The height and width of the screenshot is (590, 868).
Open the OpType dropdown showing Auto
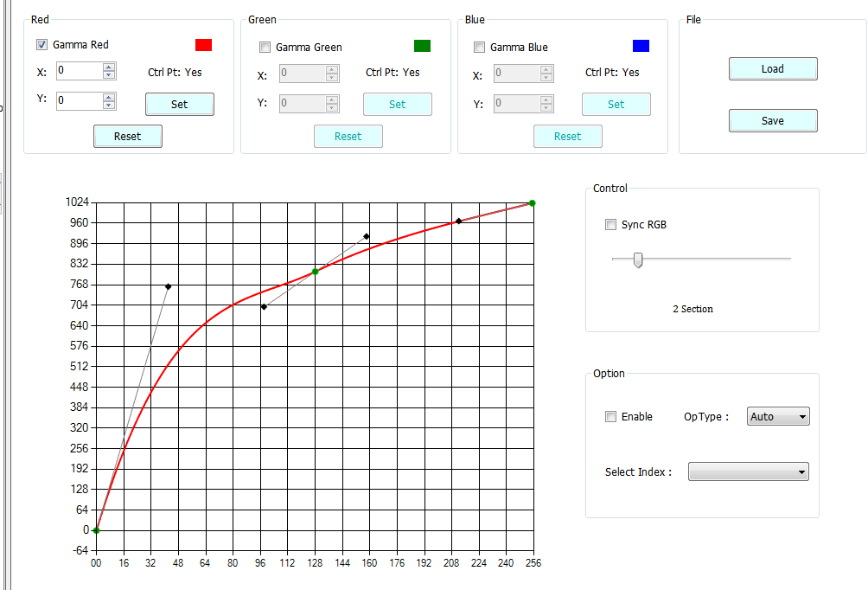[777, 416]
